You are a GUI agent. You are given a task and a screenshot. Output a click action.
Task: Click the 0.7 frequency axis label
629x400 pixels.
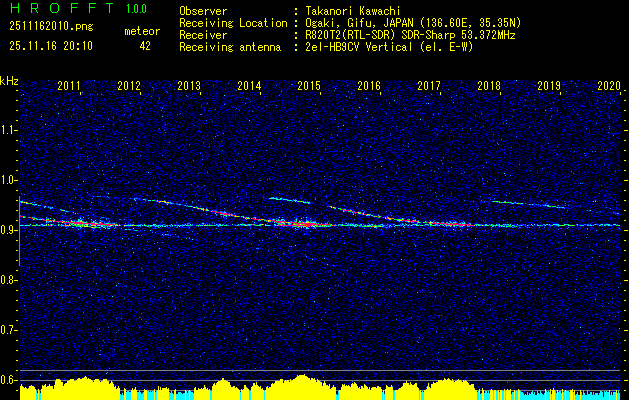pos(8,330)
